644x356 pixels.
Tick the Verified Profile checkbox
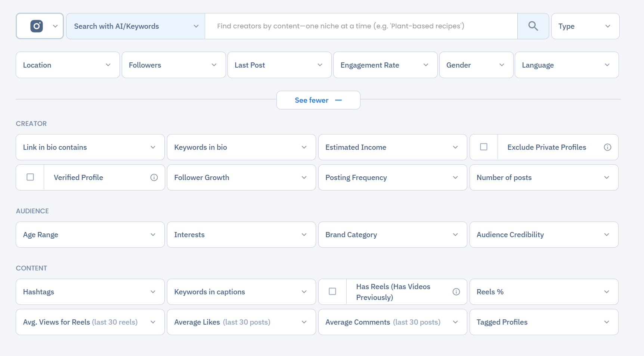30,177
